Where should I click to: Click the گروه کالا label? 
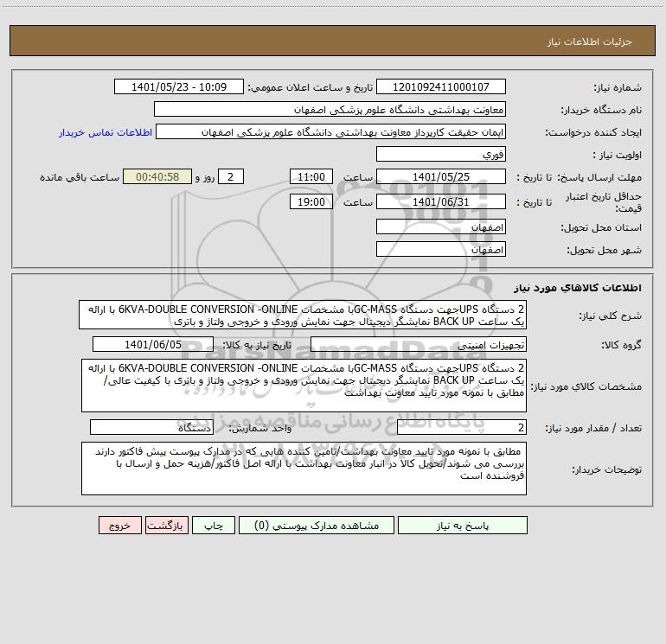621,345
